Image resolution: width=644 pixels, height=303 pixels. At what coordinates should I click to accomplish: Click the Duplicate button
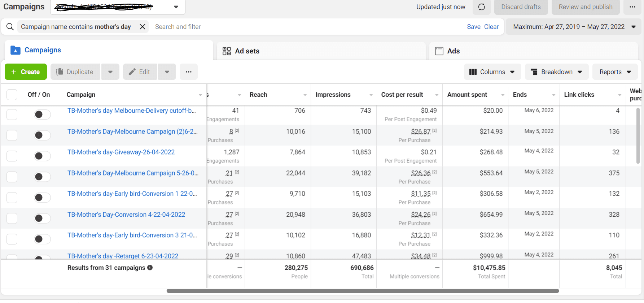pos(75,72)
